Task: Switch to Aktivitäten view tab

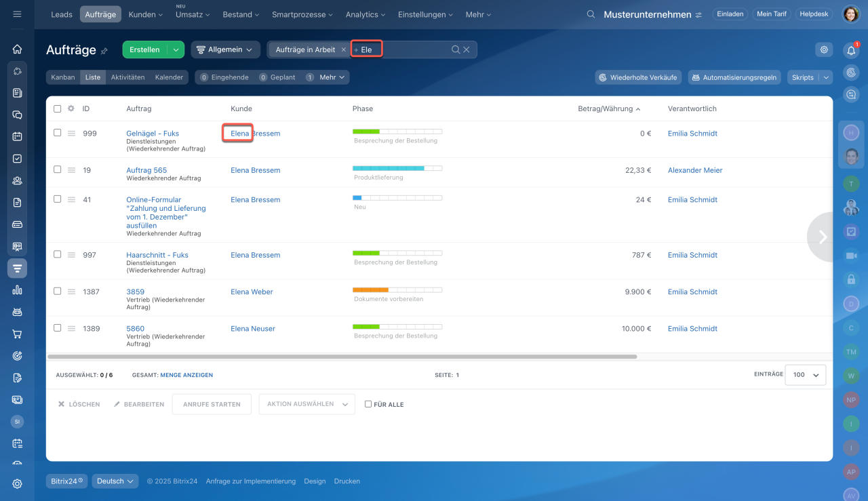Action: click(x=127, y=77)
